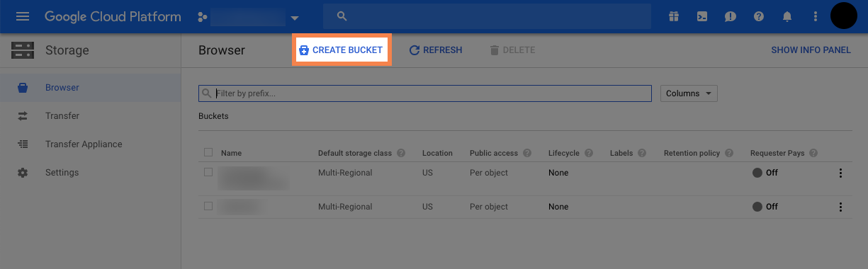Open first bucket's three-dot actions menu
The height and width of the screenshot is (269, 868).
[x=841, y=173]
